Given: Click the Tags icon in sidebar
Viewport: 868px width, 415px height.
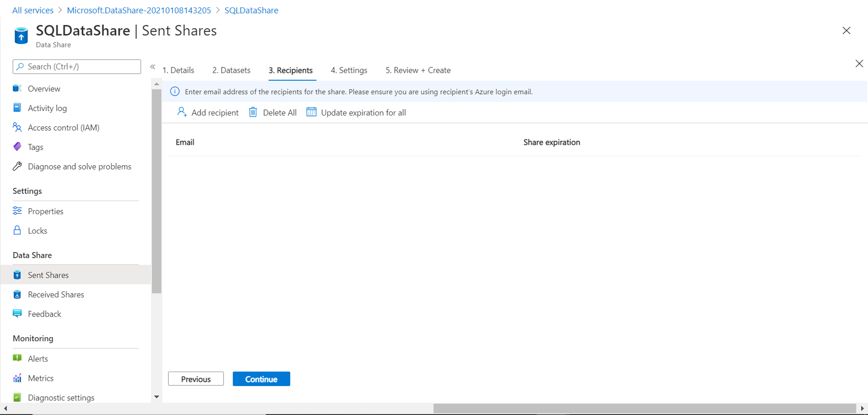Looking at the screenshot, I should coord(17,147).
